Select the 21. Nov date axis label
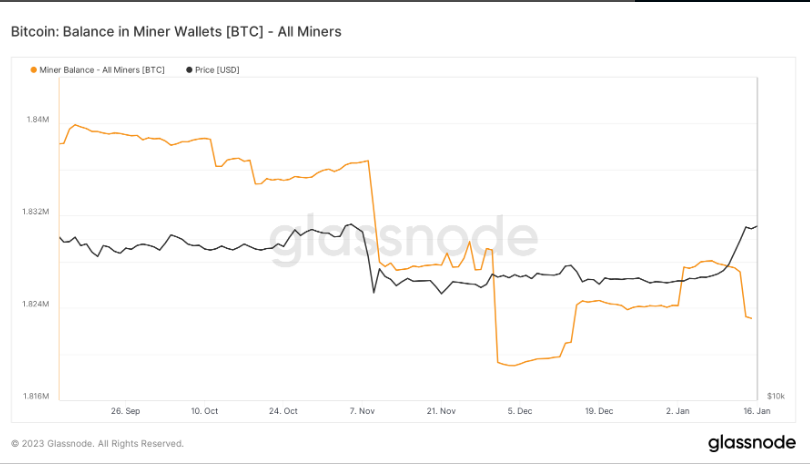The image size is (810, 464). pyautogui.click(x=441, y=410)
